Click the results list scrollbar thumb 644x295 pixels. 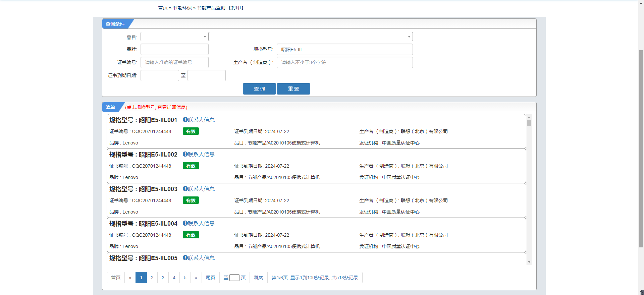click(x=529, y=123)
